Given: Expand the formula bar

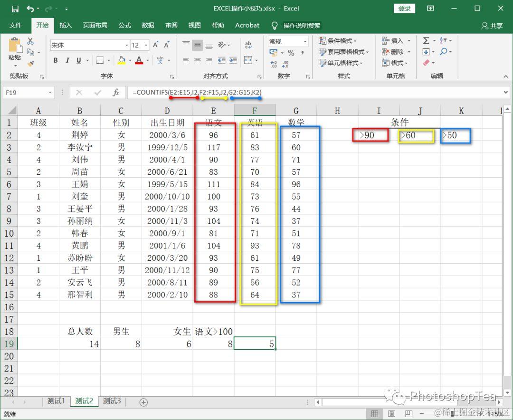Looking at the screenshot, I should click(506, 93).
